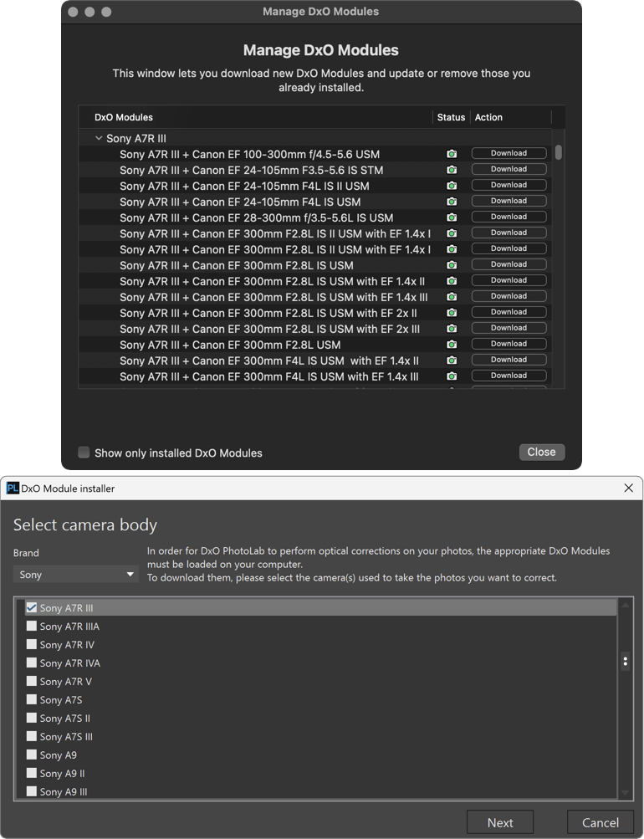Select the Sony A9 II camera body checkbox
644x839 pixels.
pyautogui.click(x=32, y=773)
